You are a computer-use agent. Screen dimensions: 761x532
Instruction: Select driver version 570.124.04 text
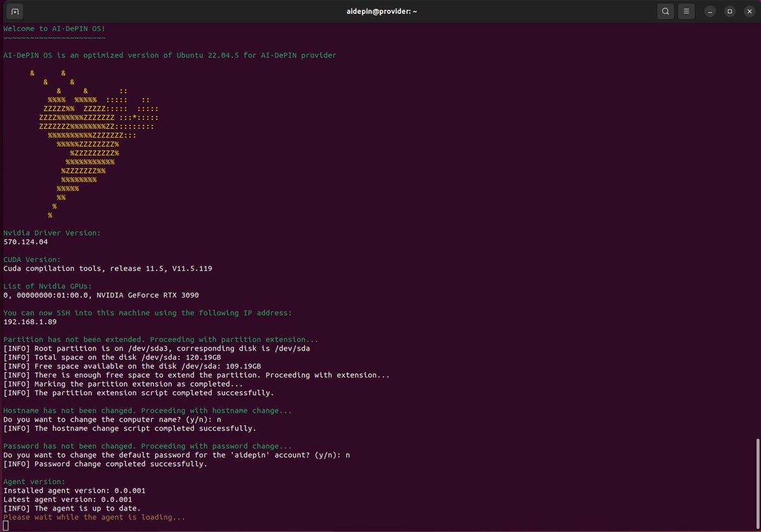tap(25, 242)
